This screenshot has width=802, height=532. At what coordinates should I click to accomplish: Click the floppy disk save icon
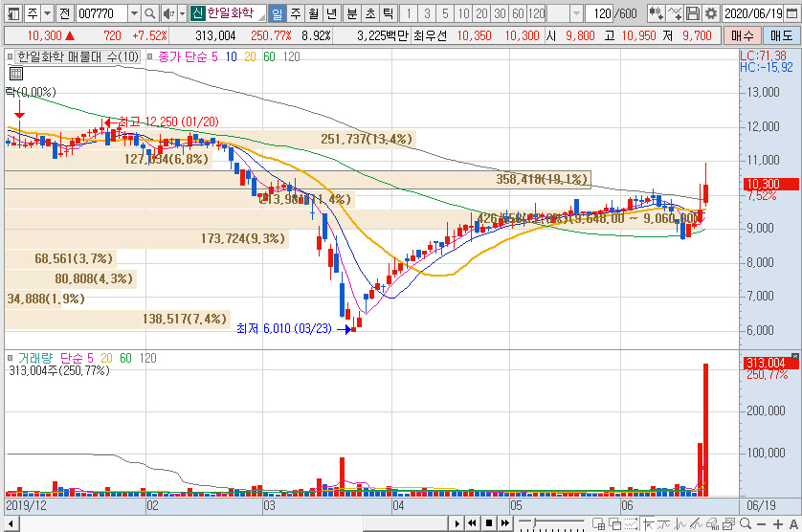(x=693, y=13)
